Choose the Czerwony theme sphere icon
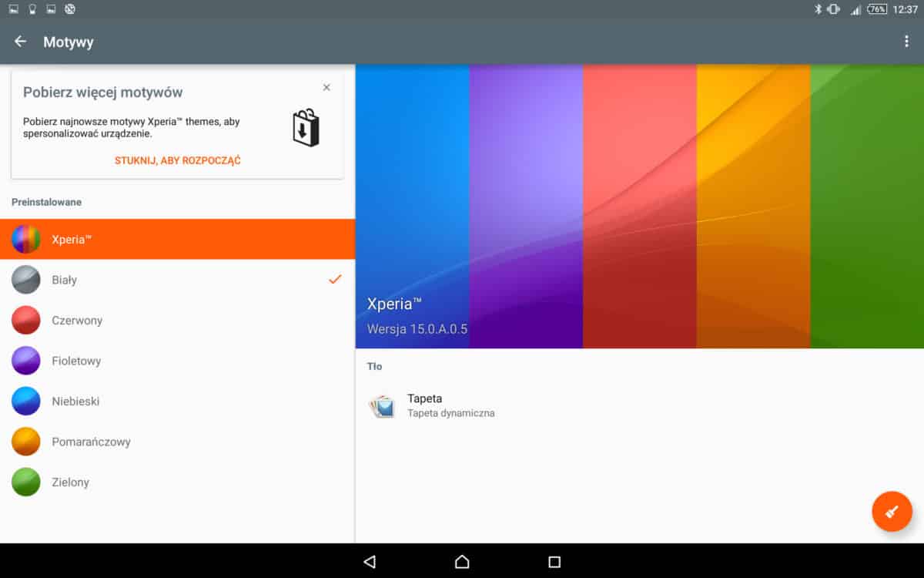 click(x=26, y=320)
